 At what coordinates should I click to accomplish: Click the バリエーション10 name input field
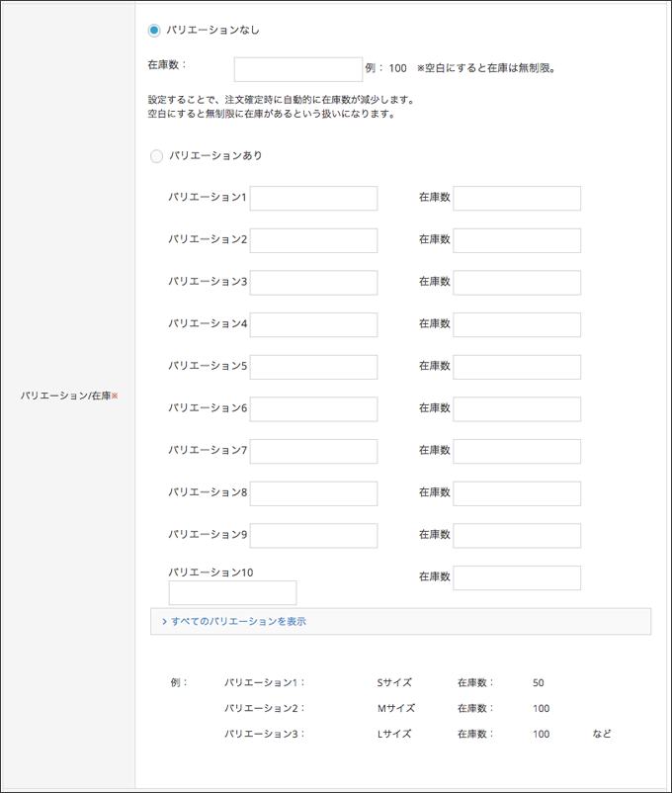(232, 592)
